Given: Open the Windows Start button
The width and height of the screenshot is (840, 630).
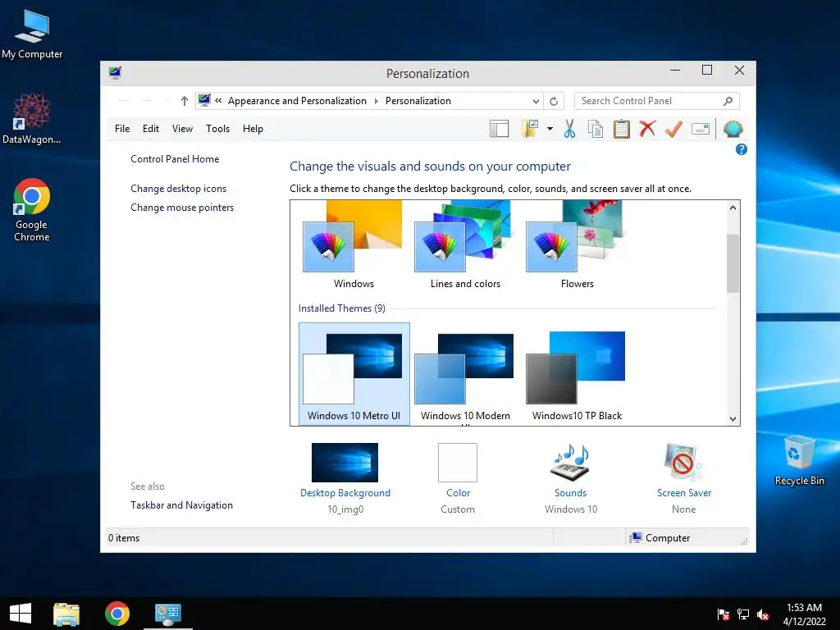Looking at the screenshot, I should point(21,614).
